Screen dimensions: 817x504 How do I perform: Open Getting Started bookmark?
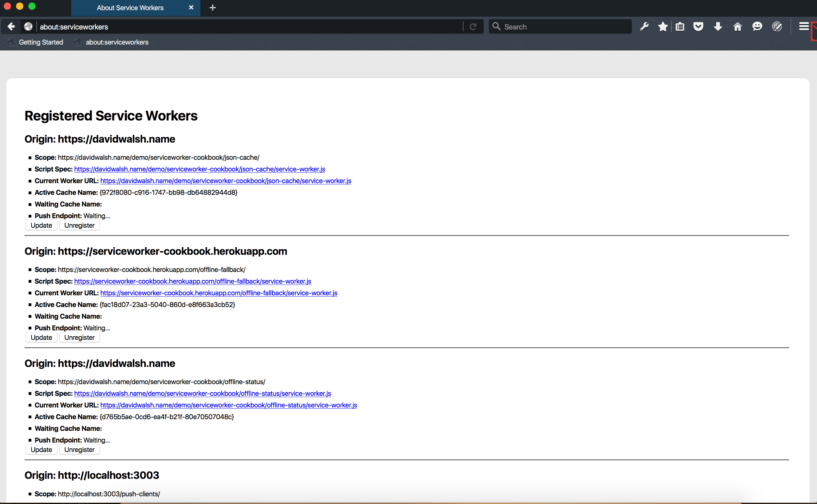coord(35,42)
